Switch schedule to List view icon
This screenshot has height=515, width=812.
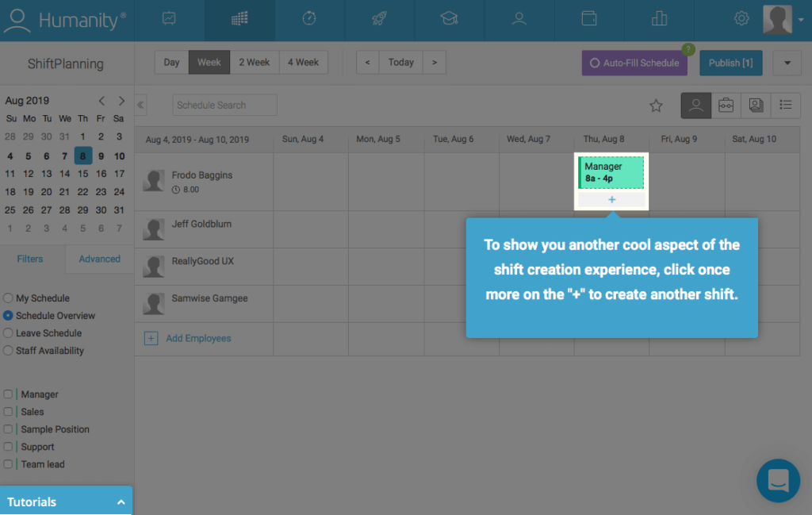(x=786, y=105)
